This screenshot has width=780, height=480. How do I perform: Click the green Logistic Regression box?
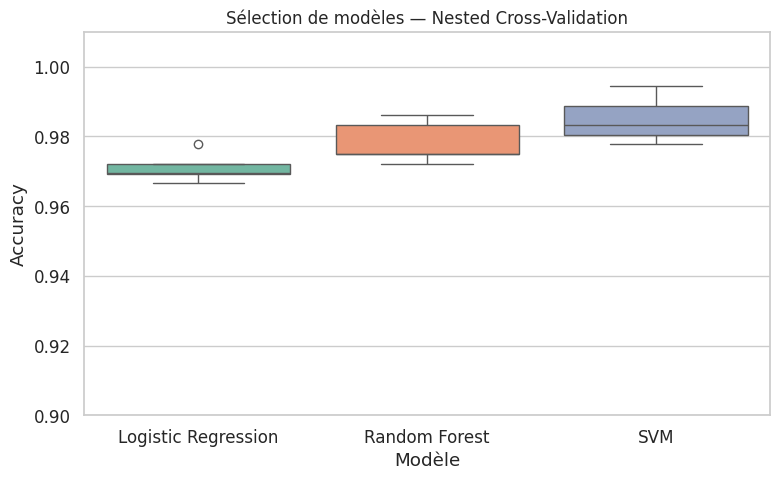click(x=198, y=169)
